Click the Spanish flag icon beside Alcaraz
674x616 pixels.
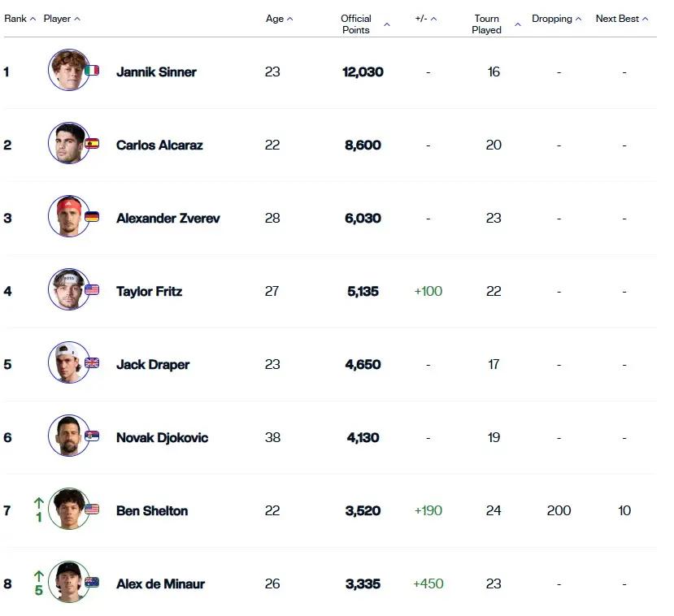pos(92,144)
